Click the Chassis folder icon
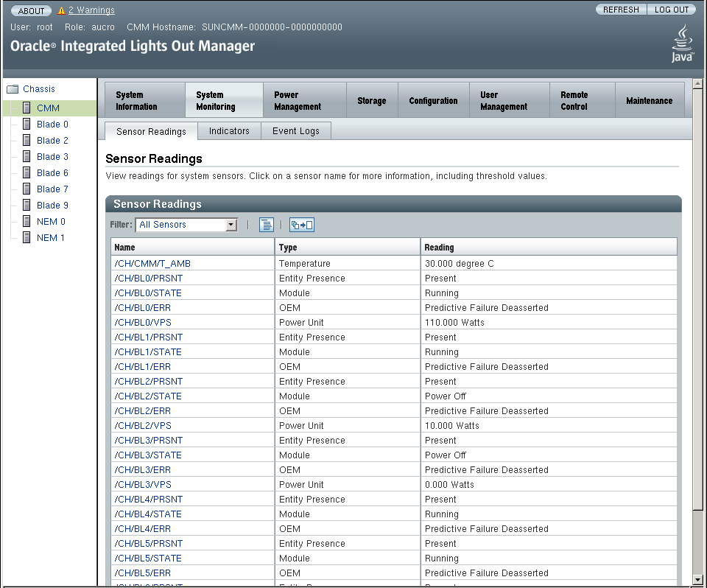707x588 pixels. (x=13, y=89)
